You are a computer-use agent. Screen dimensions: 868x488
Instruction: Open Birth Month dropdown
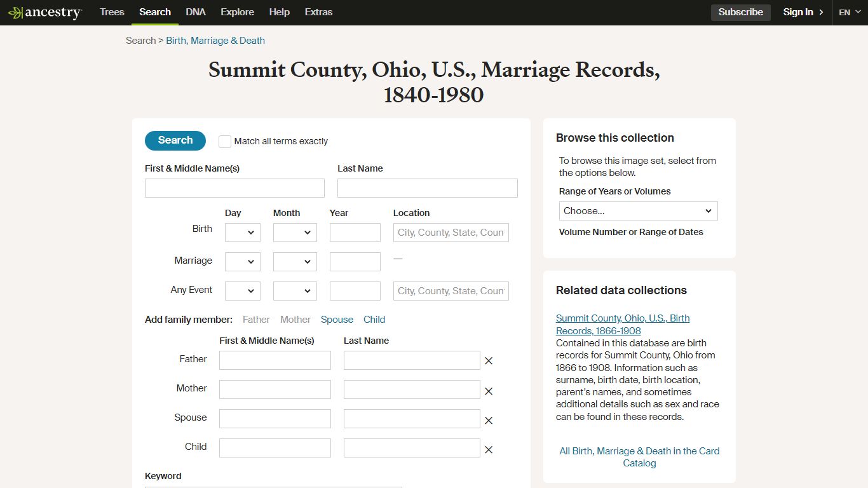tap(295, 233)
